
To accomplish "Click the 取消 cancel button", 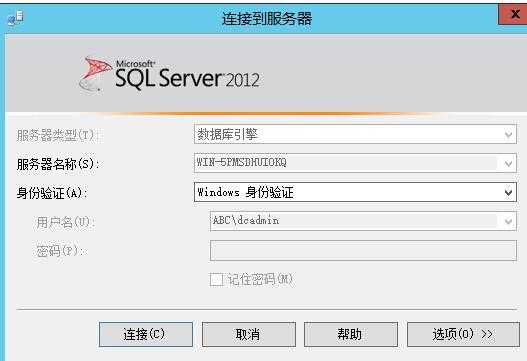I will click(249, 334).
